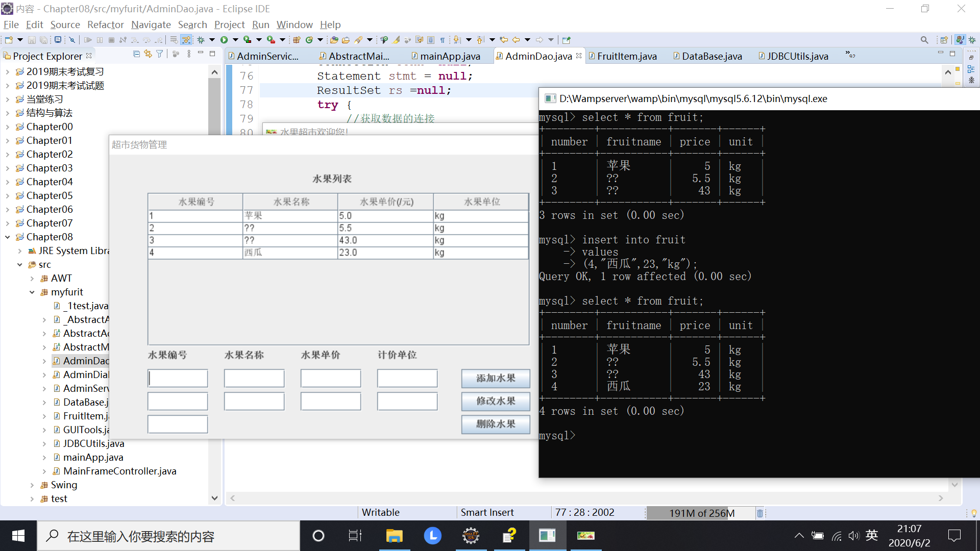This screenshot has height=551, width=980.
Task: Click the Forward navigation arrow
Action: click(x=540, y=40)
